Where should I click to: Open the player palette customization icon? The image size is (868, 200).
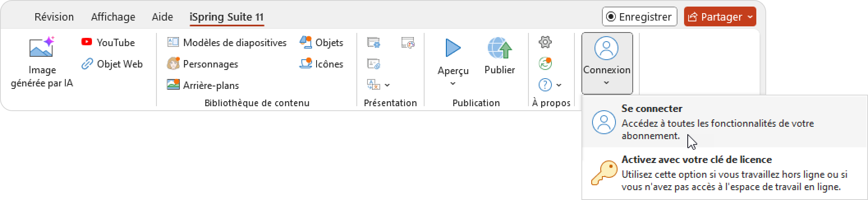pyautogui.click(x=408, y=42)
